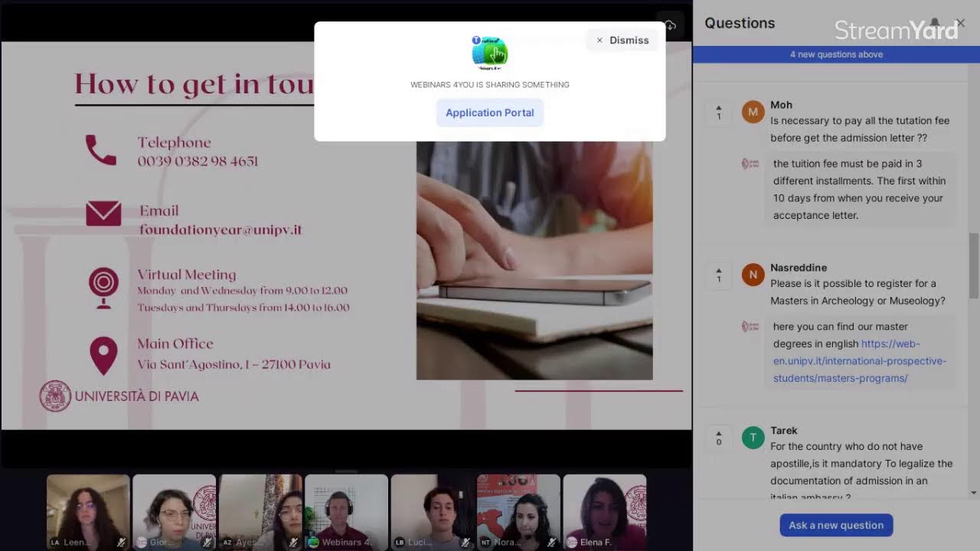Click the Via Sant'Agostino address text
The width and height of the screenshot is (980, 551).
(234, 364)
